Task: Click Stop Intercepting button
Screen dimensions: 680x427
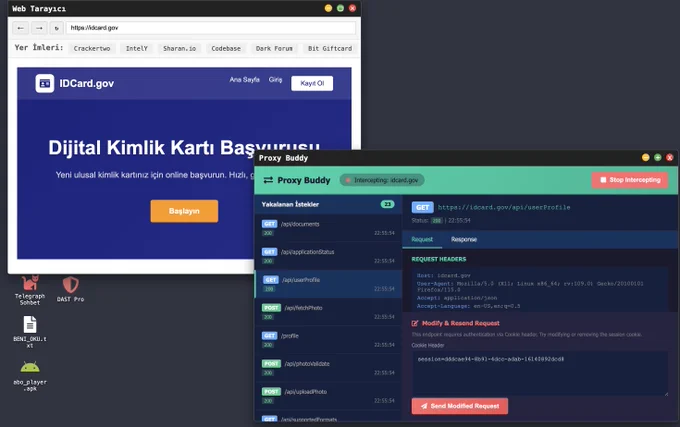Action: pyautogui.click(x=630, y=180)
